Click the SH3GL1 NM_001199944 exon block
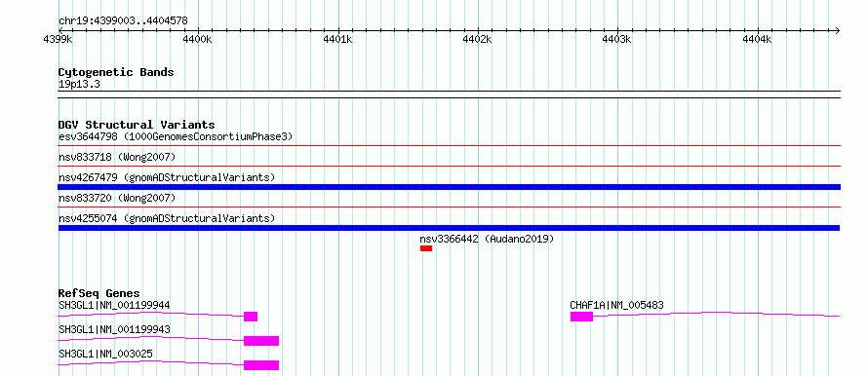Image resolution: width=868 pixels, height=376 pixels. click(x=251, y=317)
